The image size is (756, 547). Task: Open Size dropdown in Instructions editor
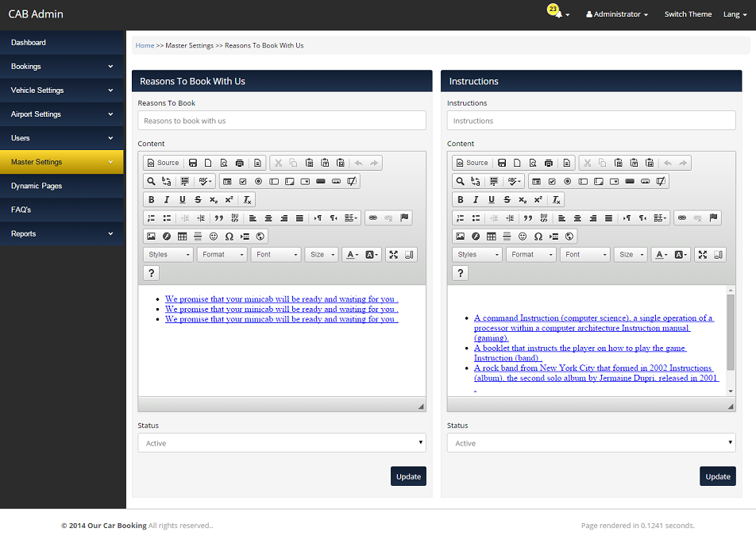[x=631, y=255]
